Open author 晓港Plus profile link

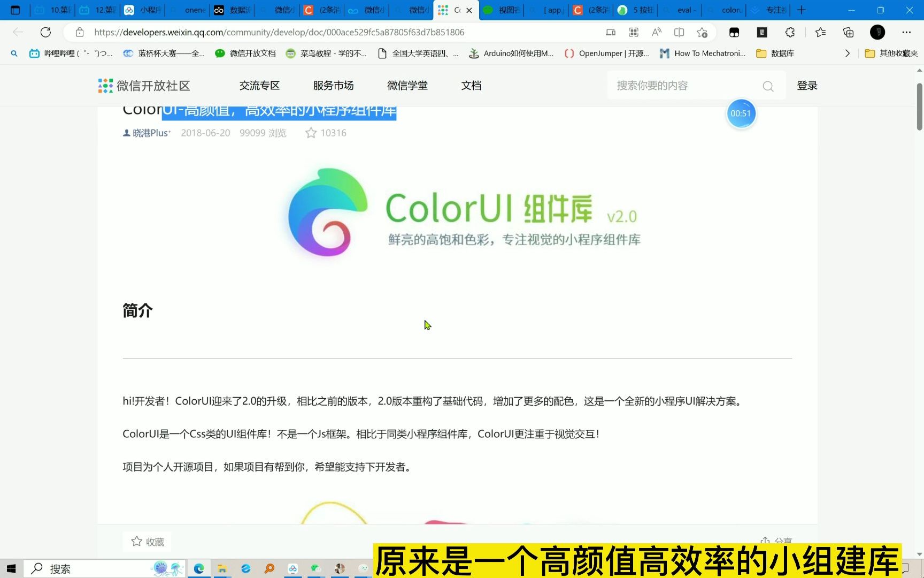(147, 133)
